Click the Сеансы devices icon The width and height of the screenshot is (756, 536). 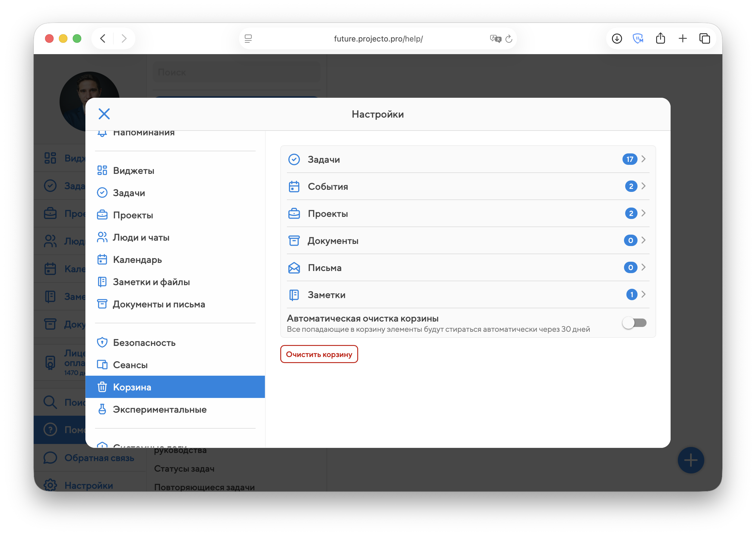(x=102, y=365)
